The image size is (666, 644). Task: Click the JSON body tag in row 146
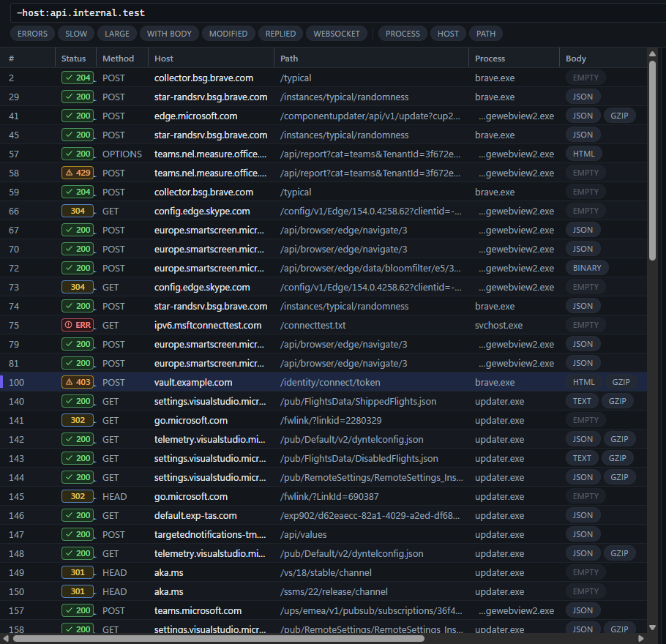[x=583, y=515]
